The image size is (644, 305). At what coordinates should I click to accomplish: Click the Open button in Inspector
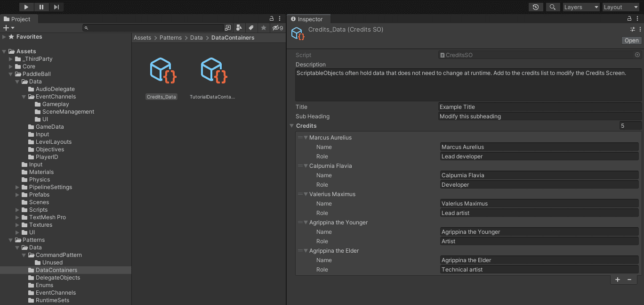point(631,41)
